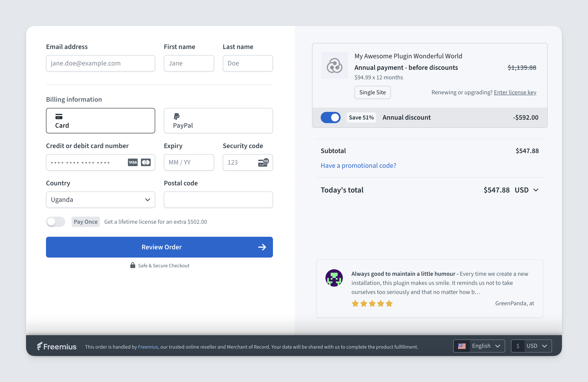Click the arrow on Review Order button
Image resolution: width=588 pixels, height=382 pixels.
click(262, 247)
